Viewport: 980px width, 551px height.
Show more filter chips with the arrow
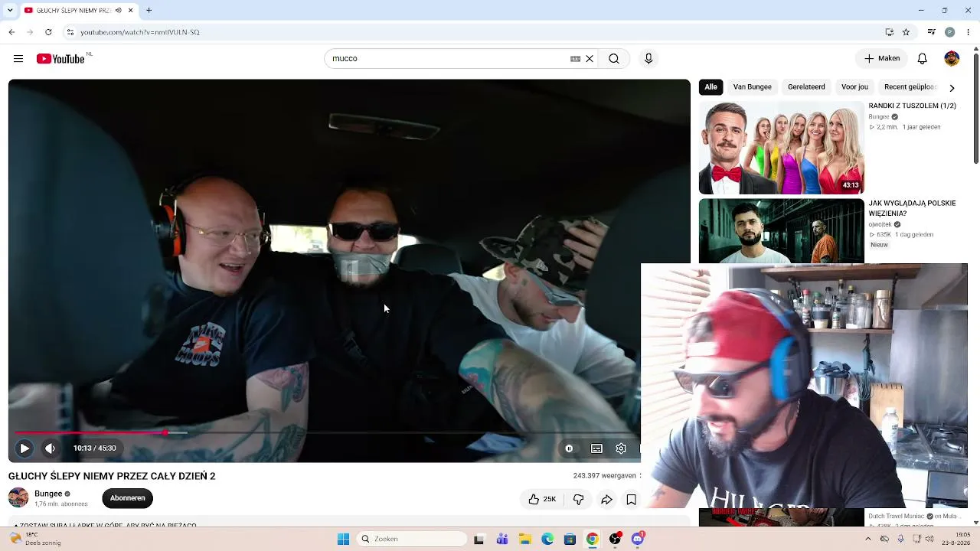click(952, 88)
